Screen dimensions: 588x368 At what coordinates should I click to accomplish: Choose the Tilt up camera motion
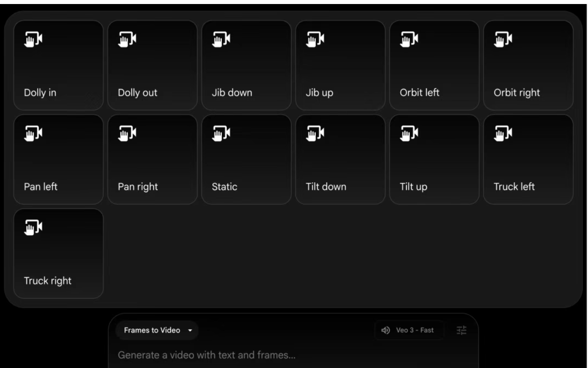click(x=434, y=159)
